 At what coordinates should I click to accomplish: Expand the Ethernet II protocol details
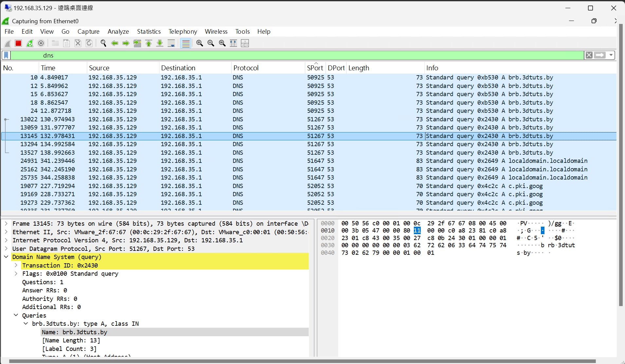[x=6, y=232]
